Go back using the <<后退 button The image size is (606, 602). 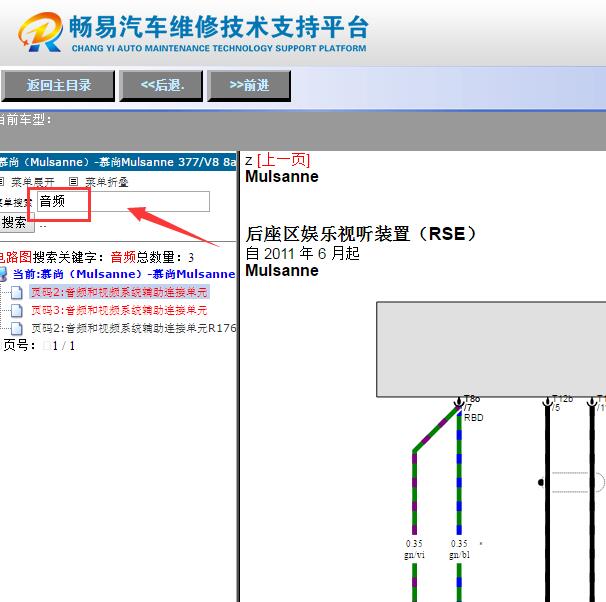pyautogui.click(x=161, y=85)
